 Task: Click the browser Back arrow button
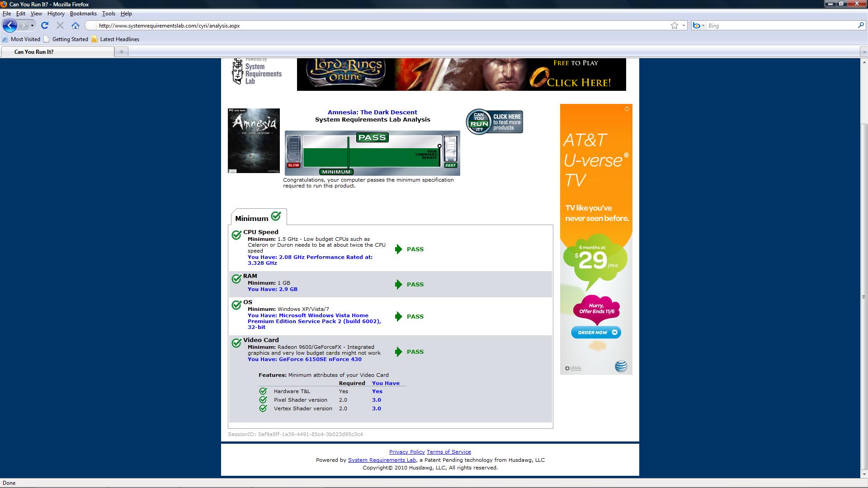click(9, 26)
